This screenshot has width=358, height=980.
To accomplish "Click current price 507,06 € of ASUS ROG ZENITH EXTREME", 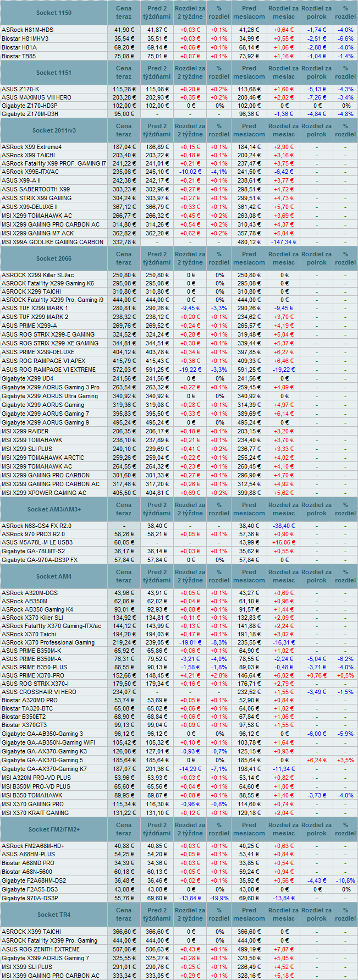I will click(x=124, y=949).
